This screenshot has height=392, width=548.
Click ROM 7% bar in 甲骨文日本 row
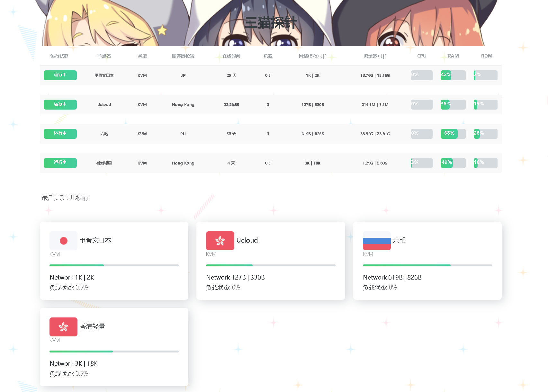pos(486,75)
